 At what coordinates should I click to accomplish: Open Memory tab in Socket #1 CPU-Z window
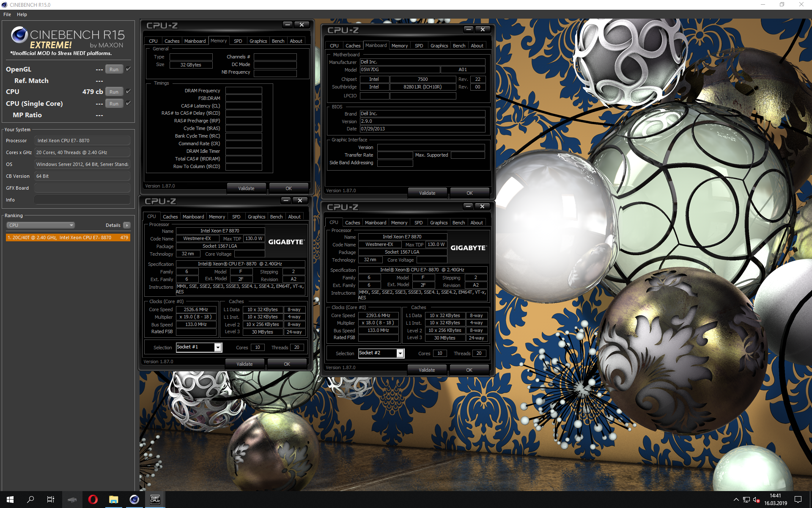(x=217, y=217)
